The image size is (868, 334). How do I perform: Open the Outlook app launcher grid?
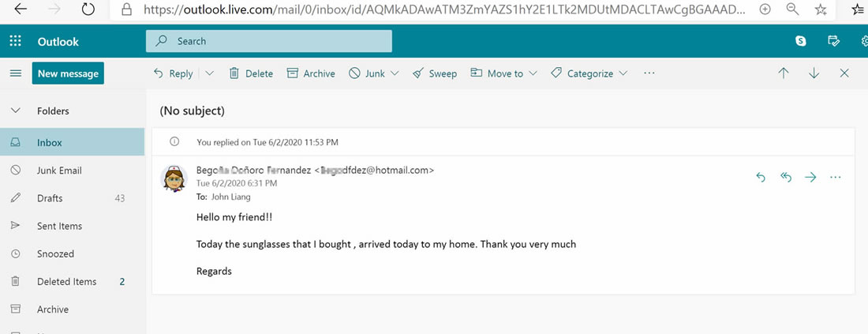[x=16, y=42]
